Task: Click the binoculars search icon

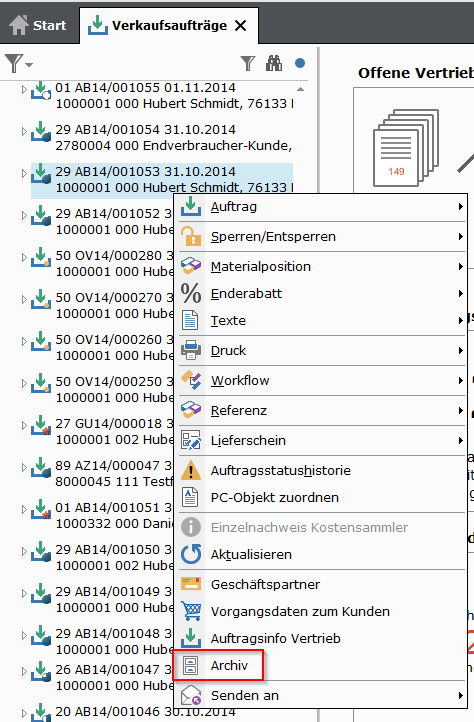Action: point(274,63)
